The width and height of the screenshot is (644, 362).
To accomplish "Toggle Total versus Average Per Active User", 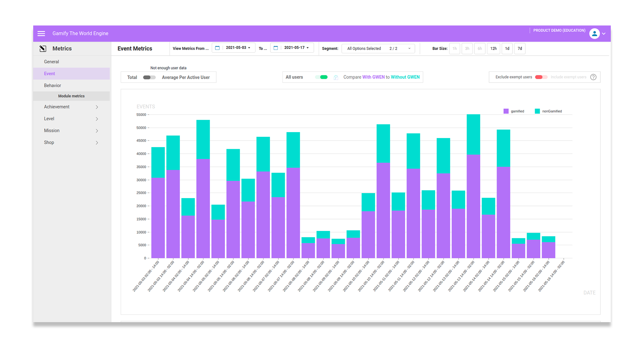I will click(149, 77).
